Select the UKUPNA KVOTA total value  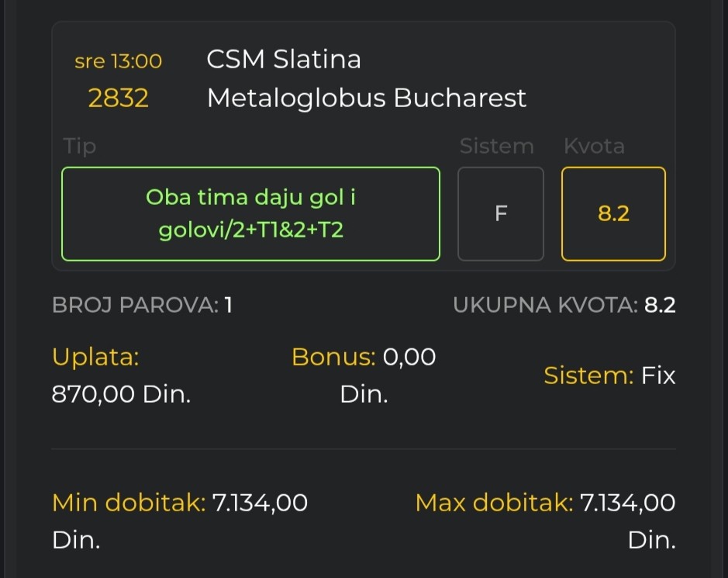click(660, 306)
